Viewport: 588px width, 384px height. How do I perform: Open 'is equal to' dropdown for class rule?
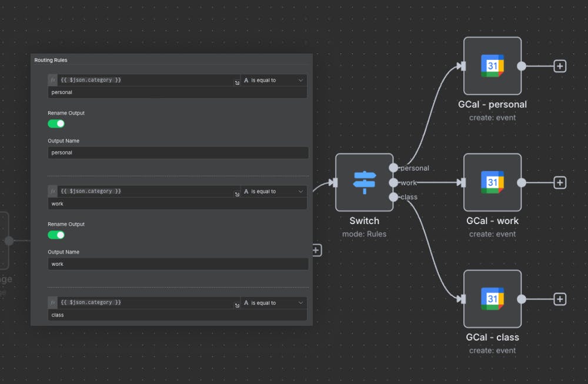[273, 303]
